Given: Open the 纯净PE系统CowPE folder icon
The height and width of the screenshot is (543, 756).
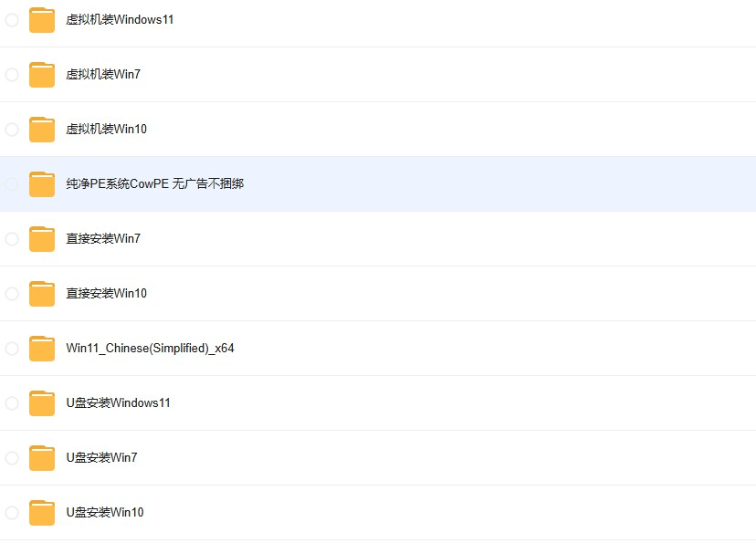Looking at the screenshot, I should coord(42,184).
